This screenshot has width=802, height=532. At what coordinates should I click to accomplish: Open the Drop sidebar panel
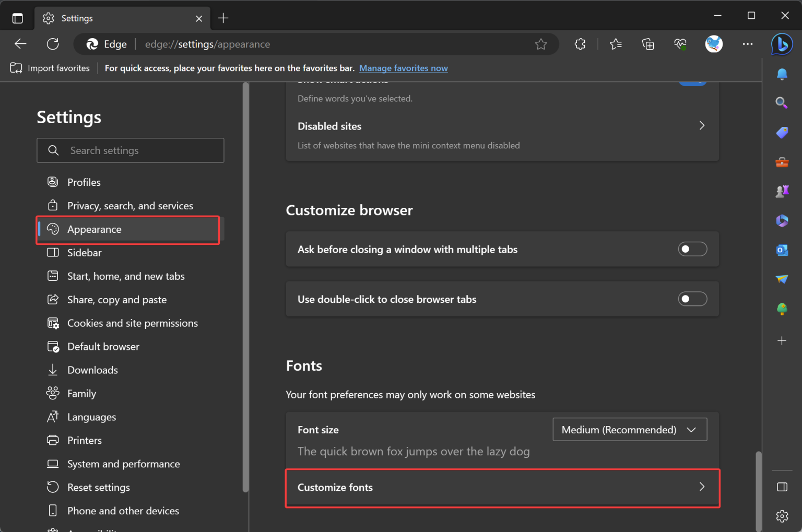(x=782, y=279)
